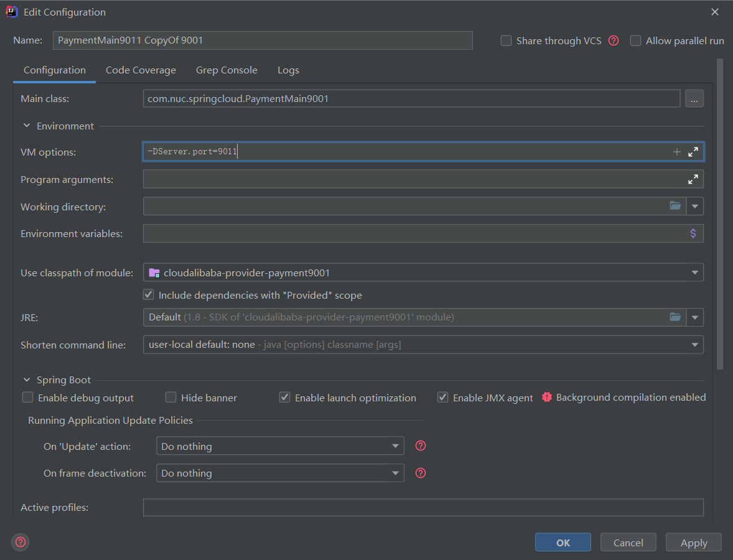Open the Working directory folder browser icon
This screenshot has height=560, width=733.
pyautogui.click(x=675, y=206)
